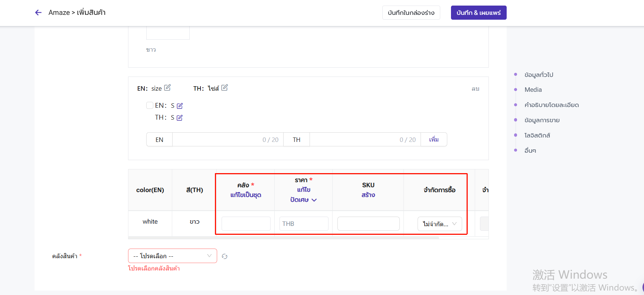Viewport: 644px width, 295px height.
Task: Focus the THB price input field
Action: point(304,224)
